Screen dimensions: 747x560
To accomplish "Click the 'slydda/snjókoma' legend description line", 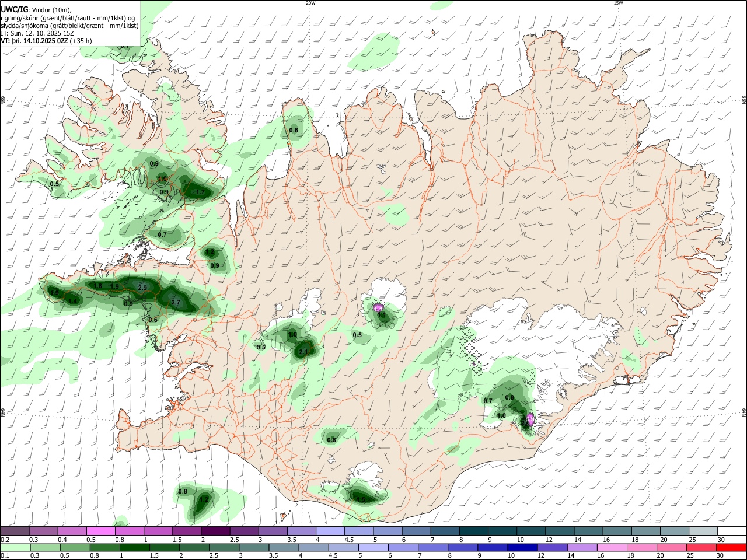I will click(69, 26).
